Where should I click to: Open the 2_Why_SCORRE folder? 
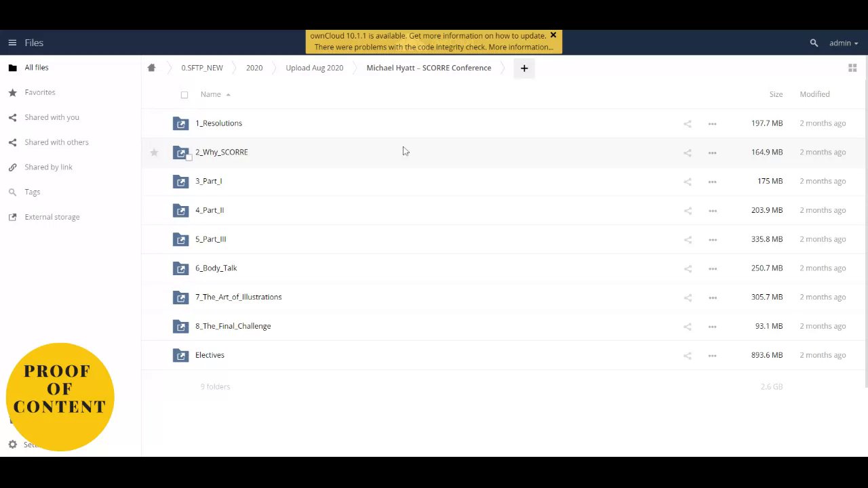pyautogui.click(x=221, y=152)
